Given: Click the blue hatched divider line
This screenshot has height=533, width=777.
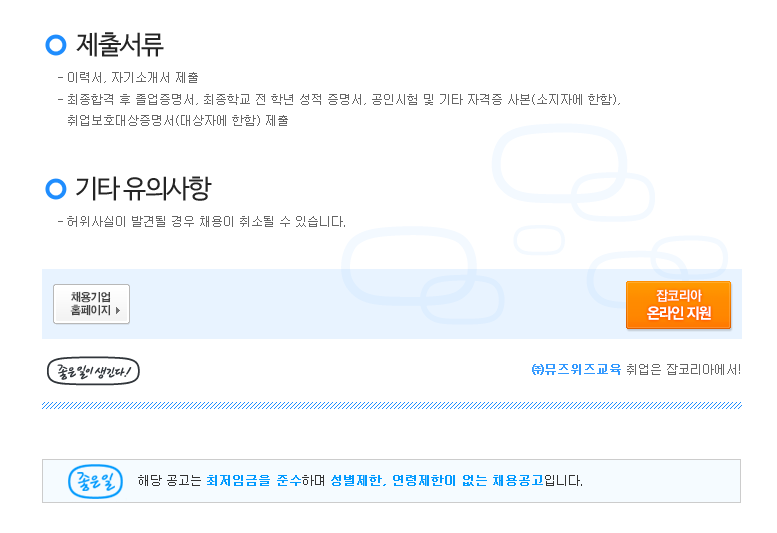Looking at the screenshot, I should 391,406.
